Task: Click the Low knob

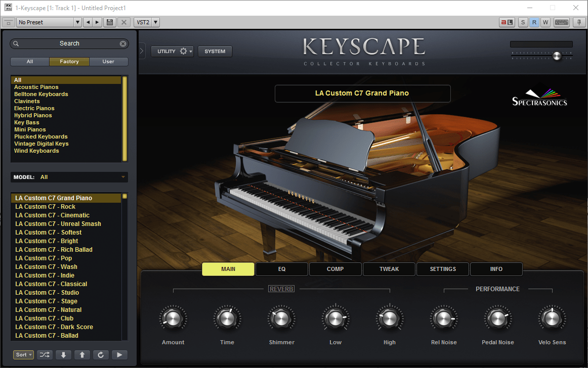Action: 335,319
